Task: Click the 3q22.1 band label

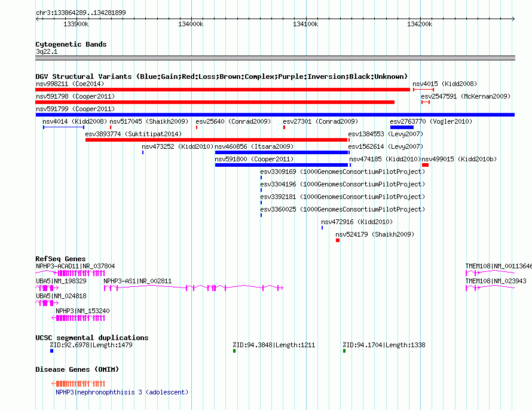Action: (x=47, y=51)
